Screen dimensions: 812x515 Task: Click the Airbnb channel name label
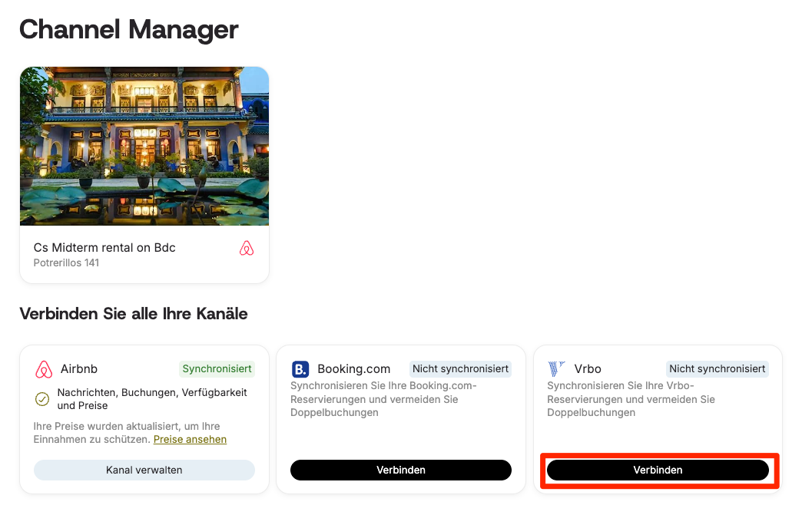[x=78, y=369]
